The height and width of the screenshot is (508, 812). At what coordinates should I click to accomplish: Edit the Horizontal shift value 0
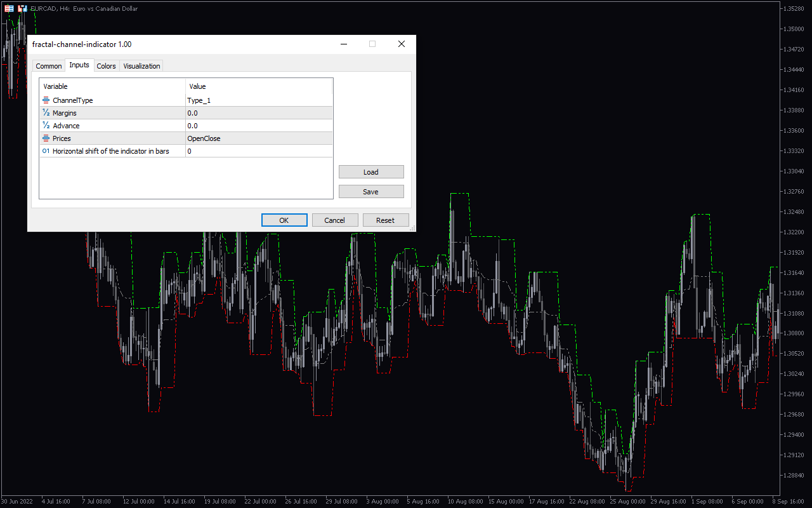coord(259,151)
